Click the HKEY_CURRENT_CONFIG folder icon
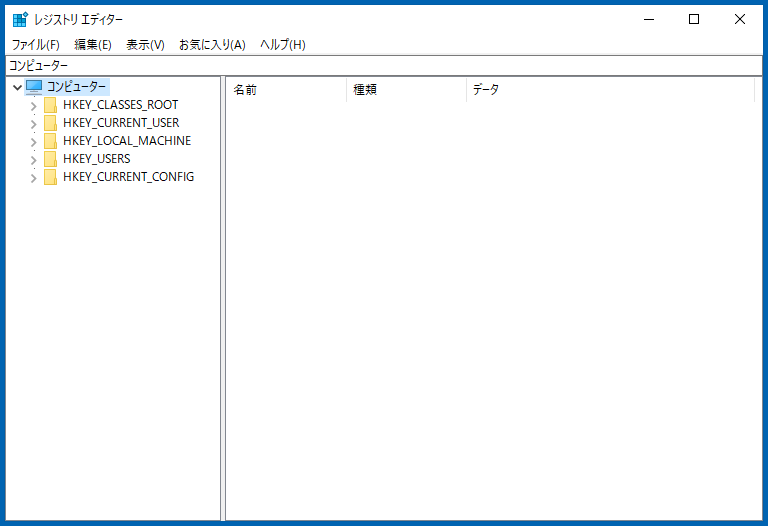 click(51, 177)
